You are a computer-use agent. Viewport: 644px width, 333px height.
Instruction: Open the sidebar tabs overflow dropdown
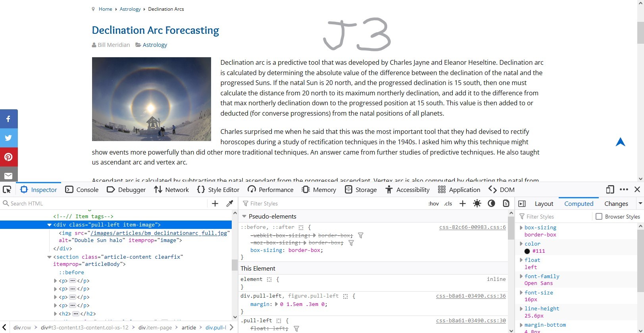(x=640, y=203)
